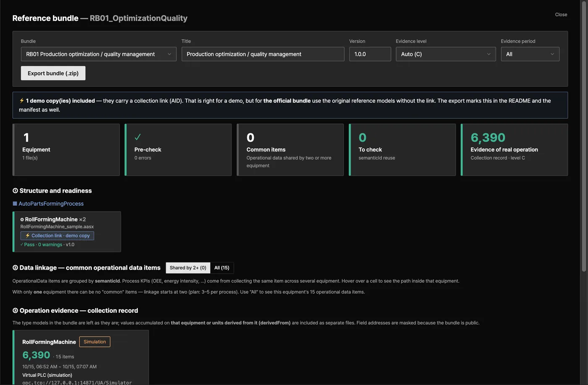Click the "Collection record · level C" text
The height and width of the screenshot is (385, 588).
(498, 158)
